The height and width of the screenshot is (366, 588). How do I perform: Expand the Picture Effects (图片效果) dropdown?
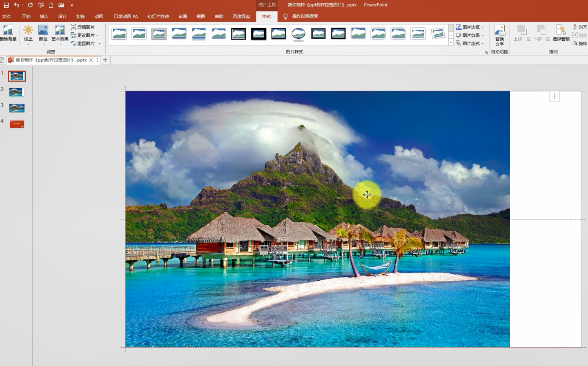pyautogui.click(x=470, y=35)
